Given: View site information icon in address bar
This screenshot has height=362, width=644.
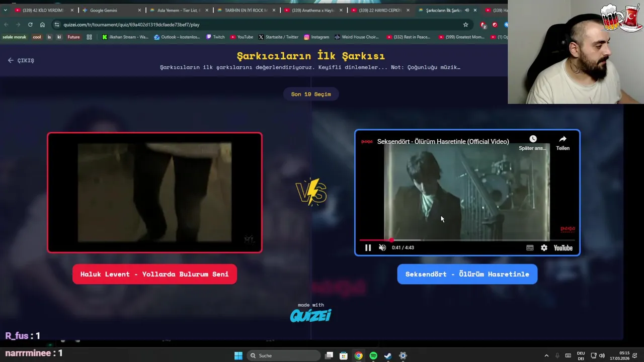Looking at the screenshot, I should (x=57, y=24).
